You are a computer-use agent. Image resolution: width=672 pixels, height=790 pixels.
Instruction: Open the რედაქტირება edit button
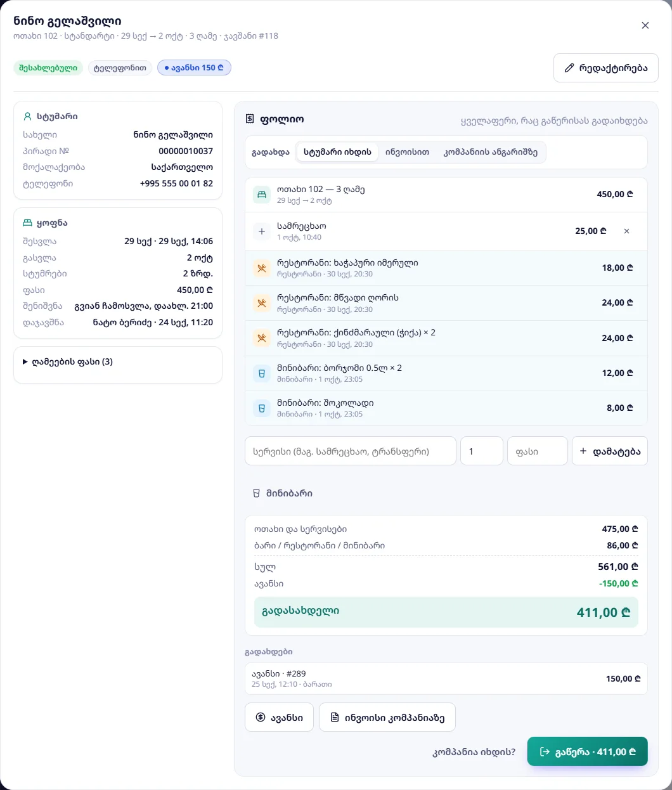(x=606, y=68)
